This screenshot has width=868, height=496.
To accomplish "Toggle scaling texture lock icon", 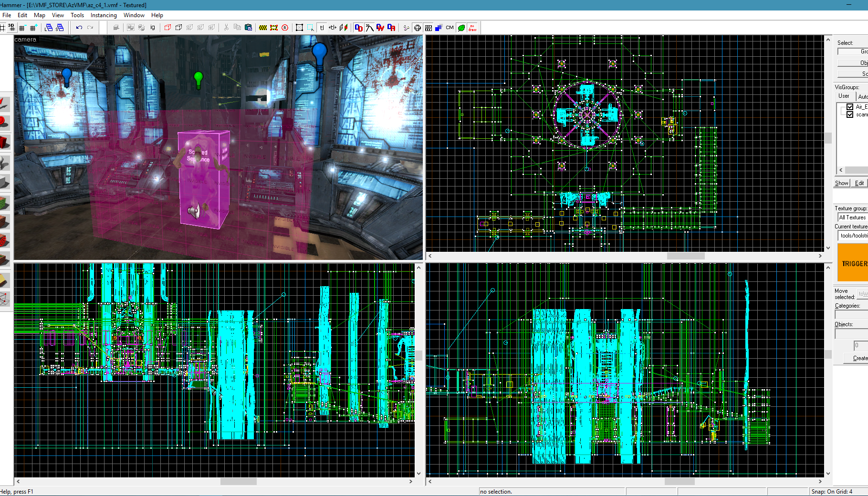I will [x=333, y=28].
